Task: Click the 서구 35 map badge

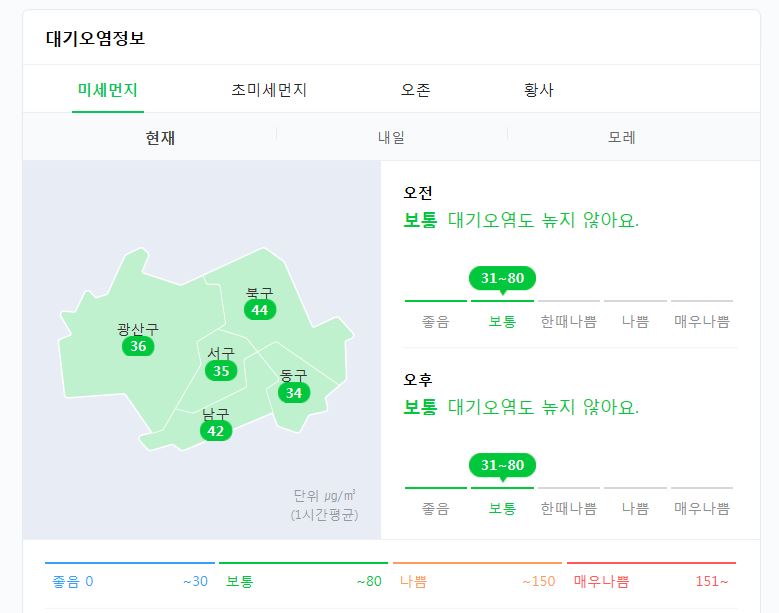Action: pos(221,371)
